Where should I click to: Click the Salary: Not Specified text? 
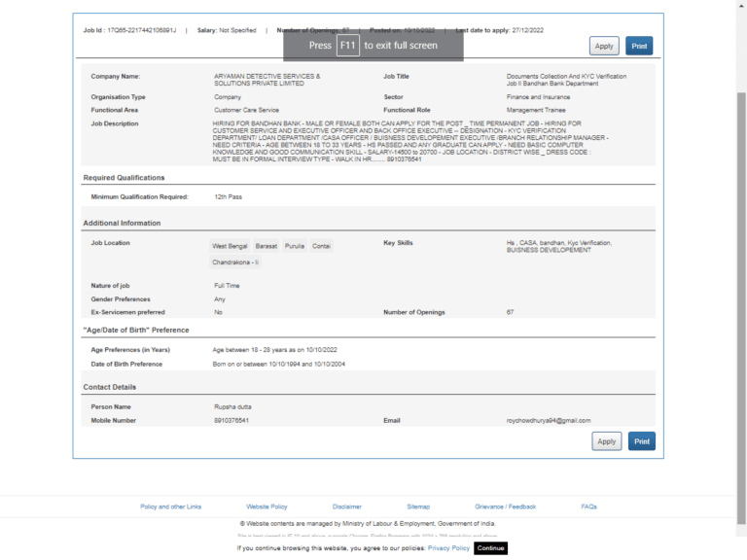point(227,30)
